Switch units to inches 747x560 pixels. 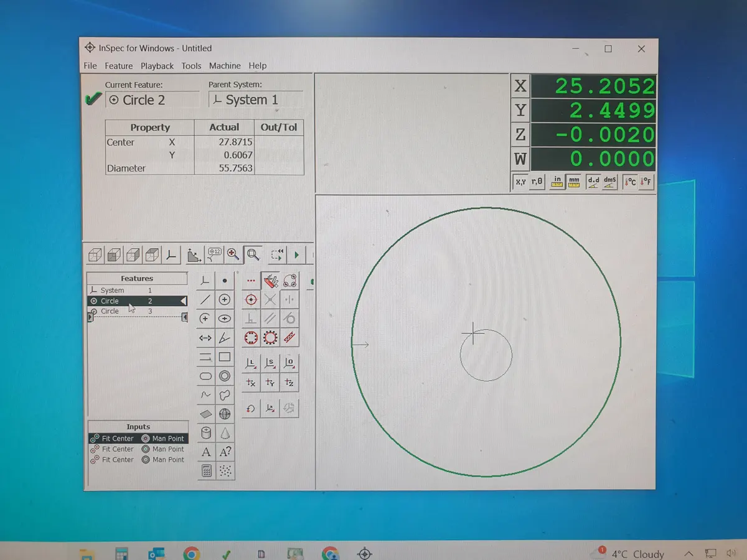click(x=557, y=182)
